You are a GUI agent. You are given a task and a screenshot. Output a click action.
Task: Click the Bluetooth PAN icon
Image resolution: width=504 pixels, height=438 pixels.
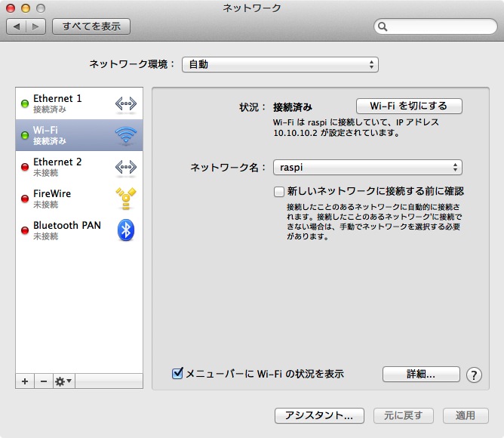click(126, 230)
